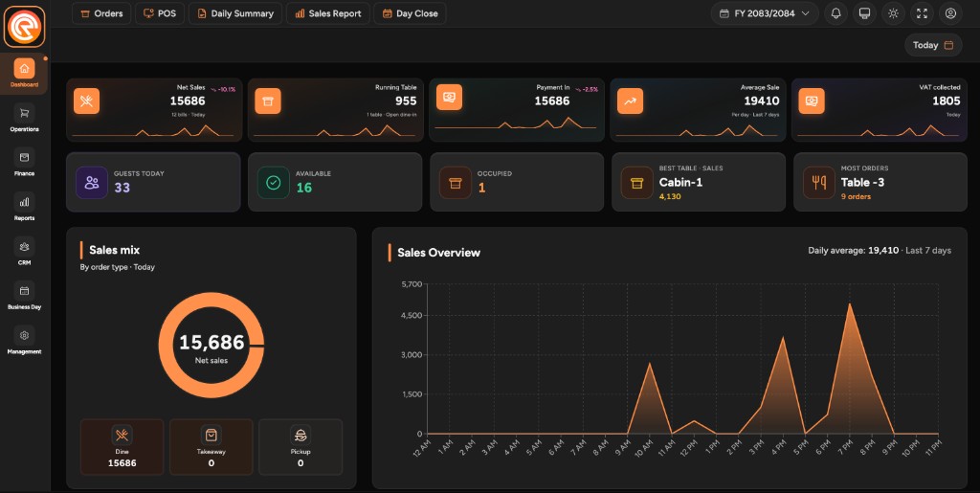Click the Sales Overview heading
The height and width of the screenshot is (493, 980).
pos(438,253)
